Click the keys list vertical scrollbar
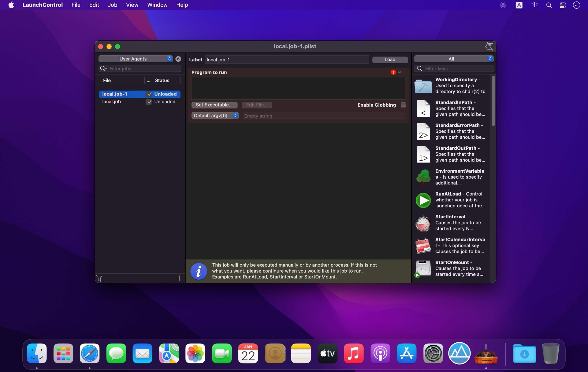 pyautogui.click(x=493, y=101)
